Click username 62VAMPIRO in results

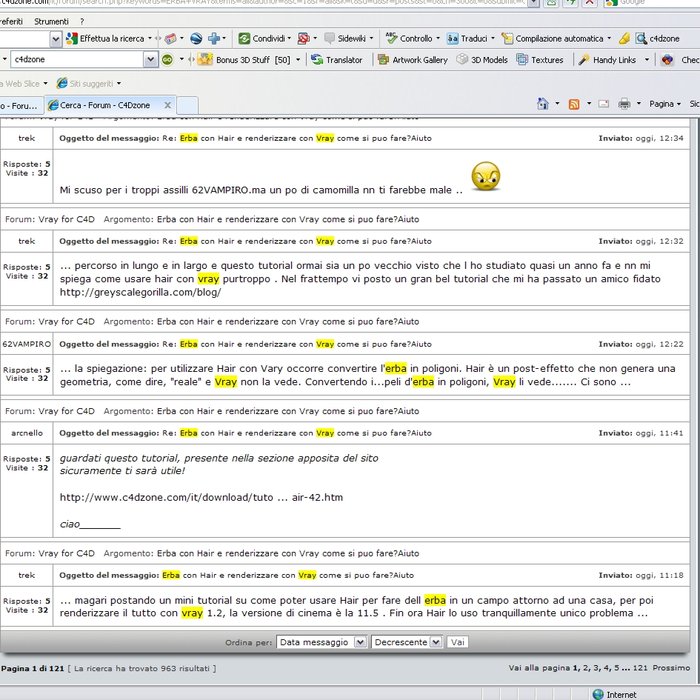click(x=27, y=344)
